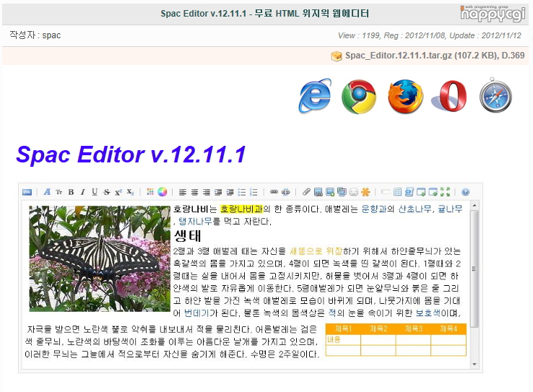The width and height of the screenshot is (533, 392).
Task: Align text left
Action: (183, 192)
